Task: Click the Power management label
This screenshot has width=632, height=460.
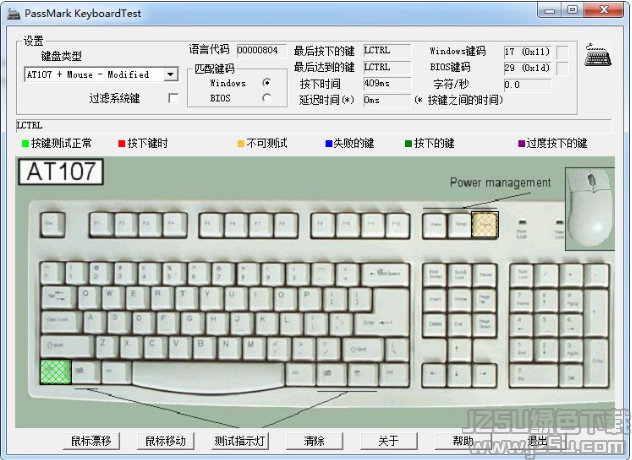Action: pyautogui.click(x=500, y=183)
